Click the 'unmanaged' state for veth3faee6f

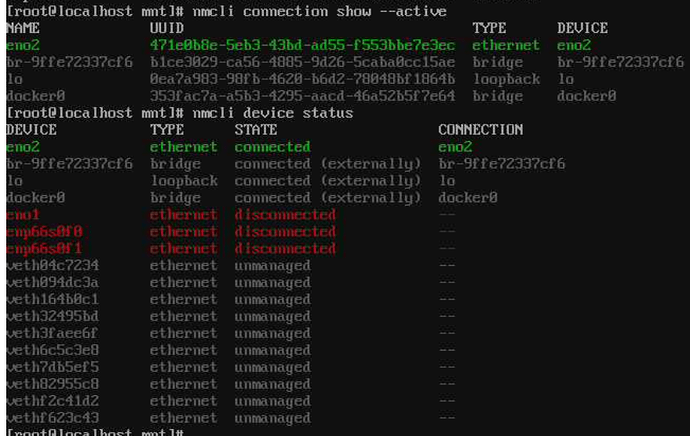(x=272, y=333)
